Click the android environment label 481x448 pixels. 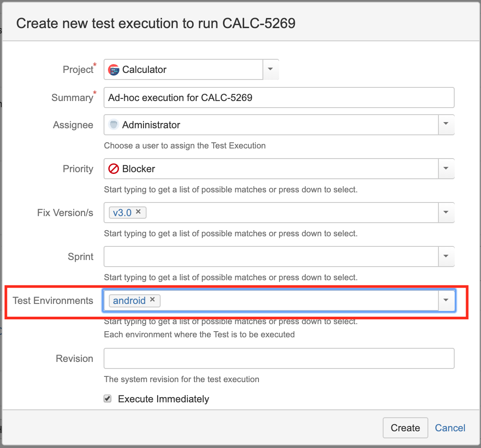[x=129, y=300]
